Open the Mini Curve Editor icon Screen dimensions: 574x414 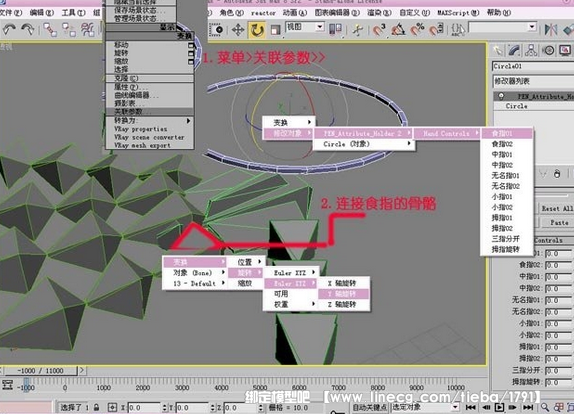(x=8, y=385)
